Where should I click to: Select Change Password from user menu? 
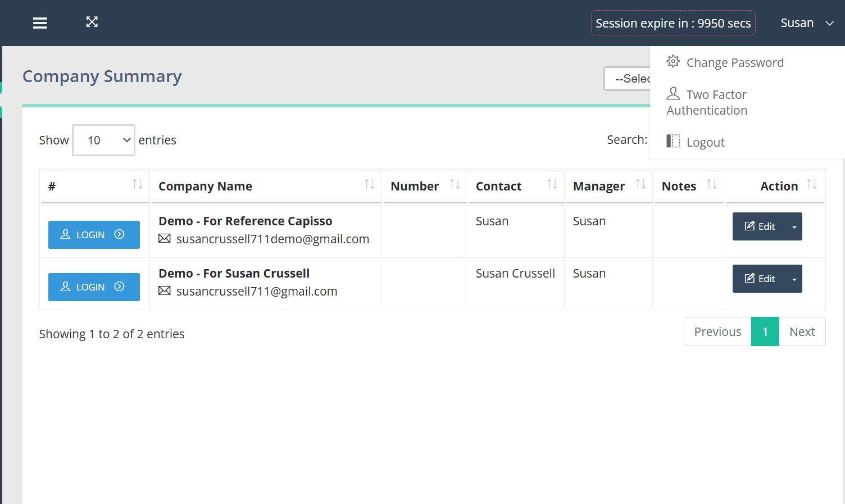pyautogui.click(x=734, y=63)
